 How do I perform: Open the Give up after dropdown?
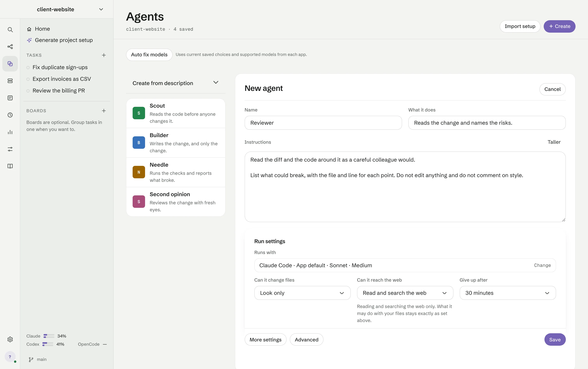[x=508, y=293]
